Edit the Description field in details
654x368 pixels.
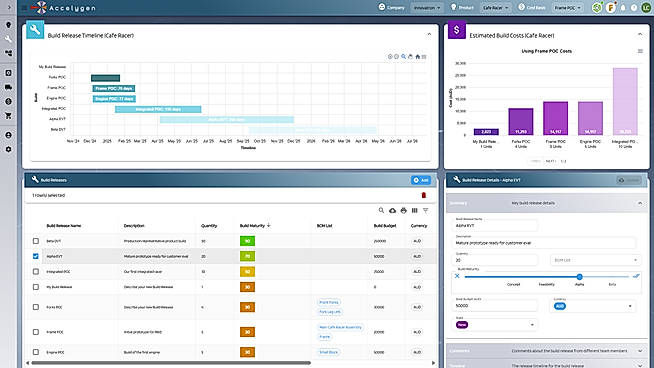coord(544,242)
